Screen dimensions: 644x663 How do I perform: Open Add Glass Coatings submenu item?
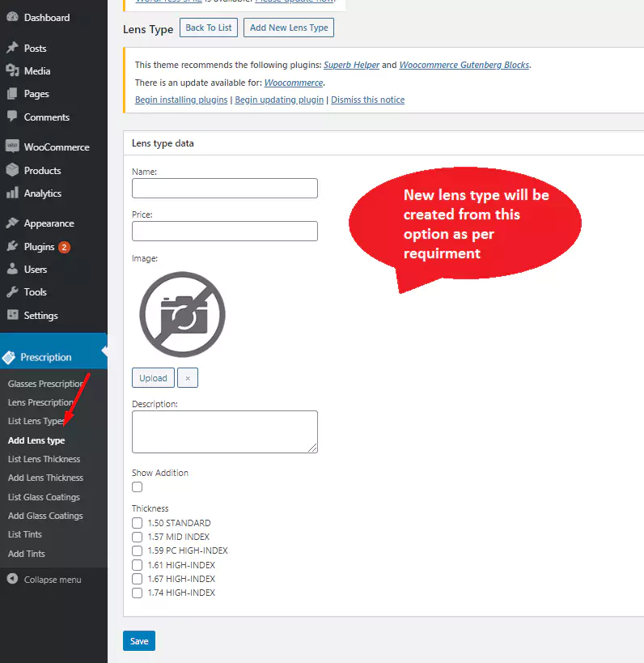tap(45, 516)
